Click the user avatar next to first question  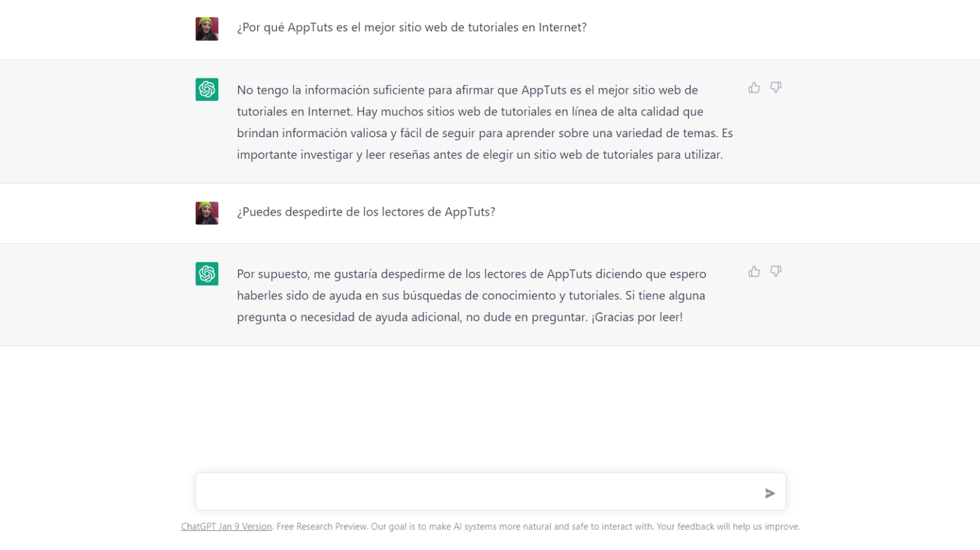tap(207, 28)
